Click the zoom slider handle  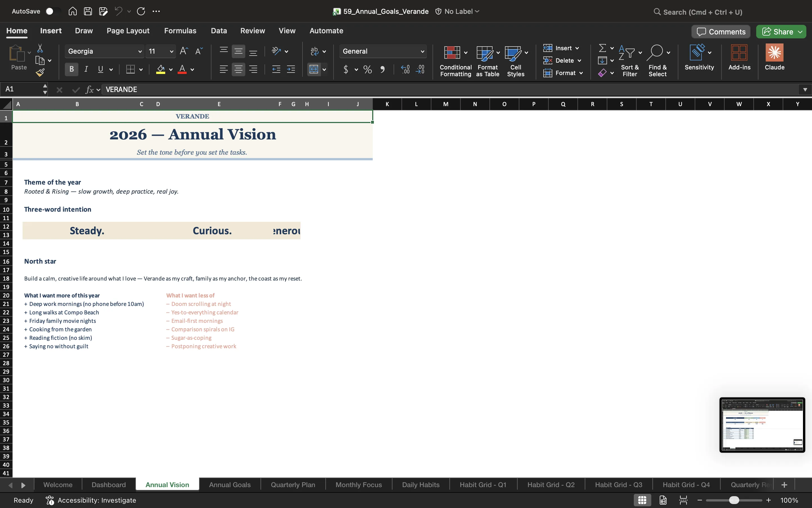pyautogui.click(x=734, y=500)
